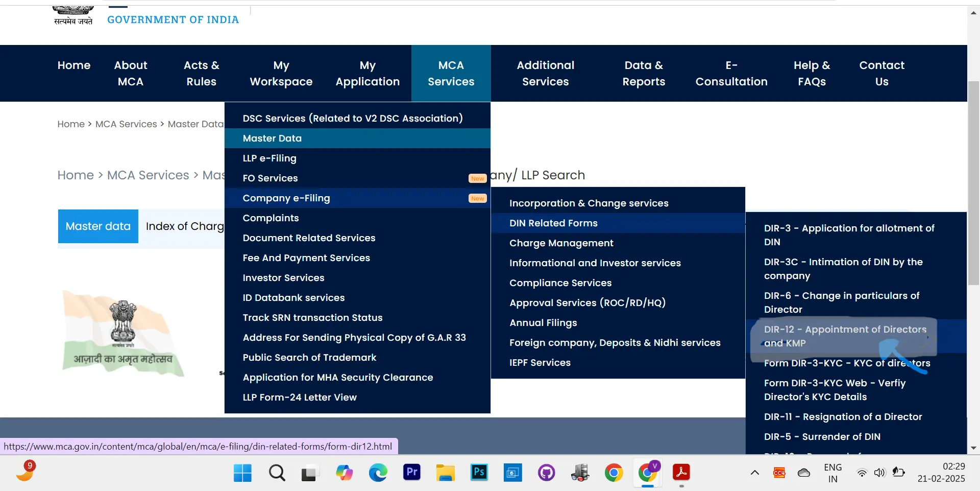Open the clock showing 02:29
The image size is (980, 491).
(x=941, y=473)
